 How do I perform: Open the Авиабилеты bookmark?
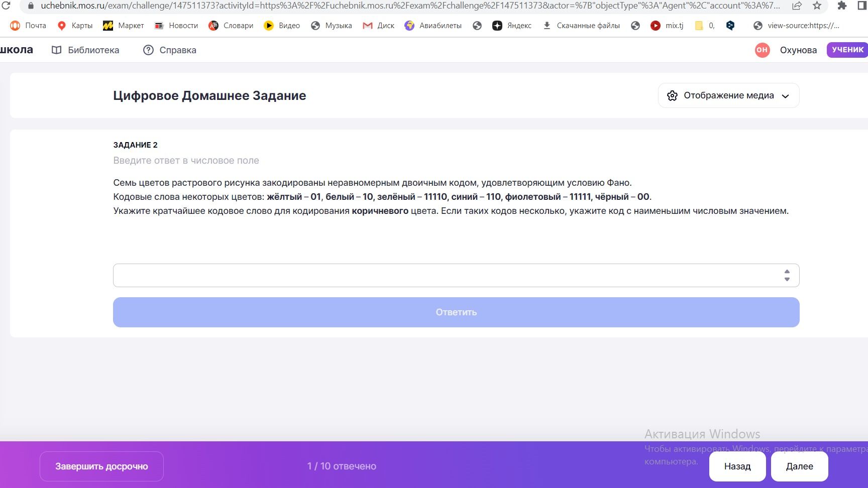[433, 26]
